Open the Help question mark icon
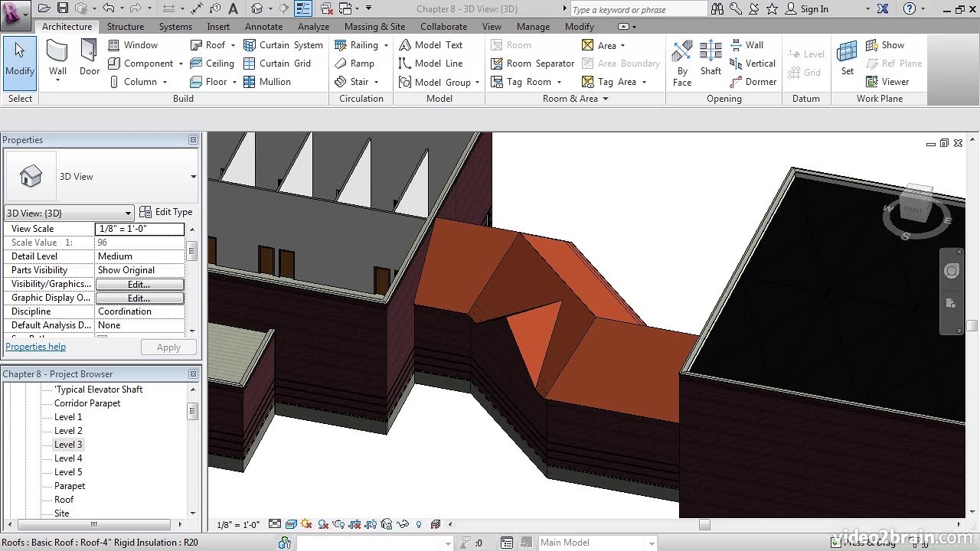This screenshot has width=980, height=551. click(x=910, y=8)
